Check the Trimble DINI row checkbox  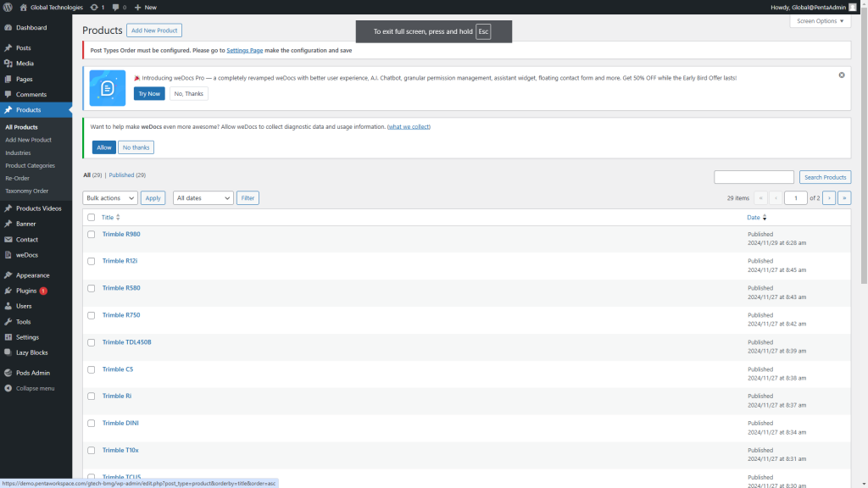pyautogui.click(x=92, y=424)
